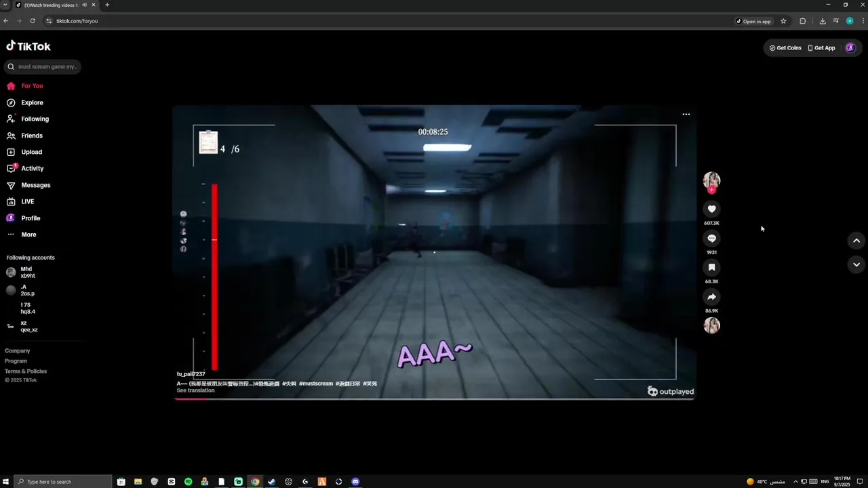Go to the next video with the down arrow
Image resolution: width=868 pixels, height=488 pixels.
point(856,265)
